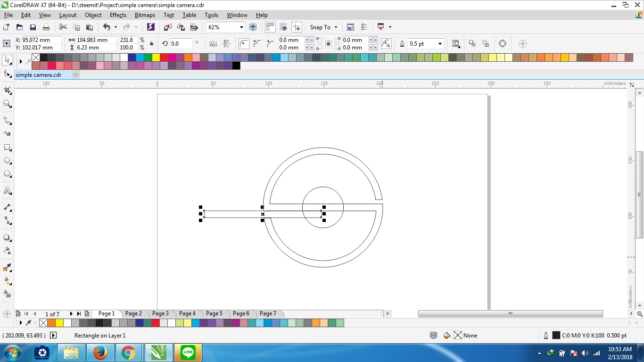Select the Pick tool in the toolbox
Viewport: 644px width, 362px height.
click(7, 60)
